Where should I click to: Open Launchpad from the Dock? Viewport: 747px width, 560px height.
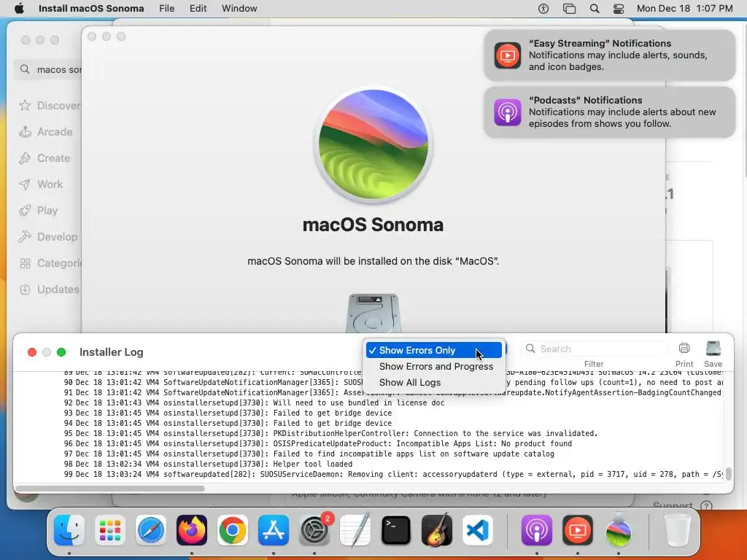(x=110, y=530)
